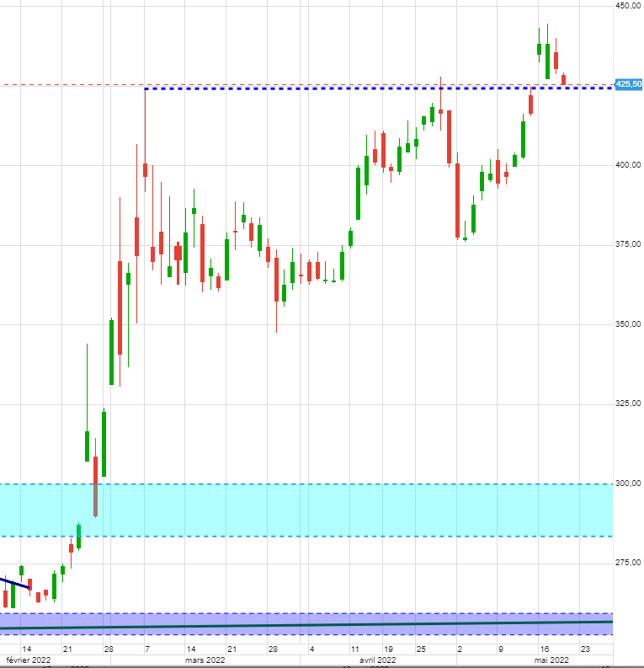
Task: Click the 350,00 price axis label
Action: pyautogui.click(x=628, y=323)
